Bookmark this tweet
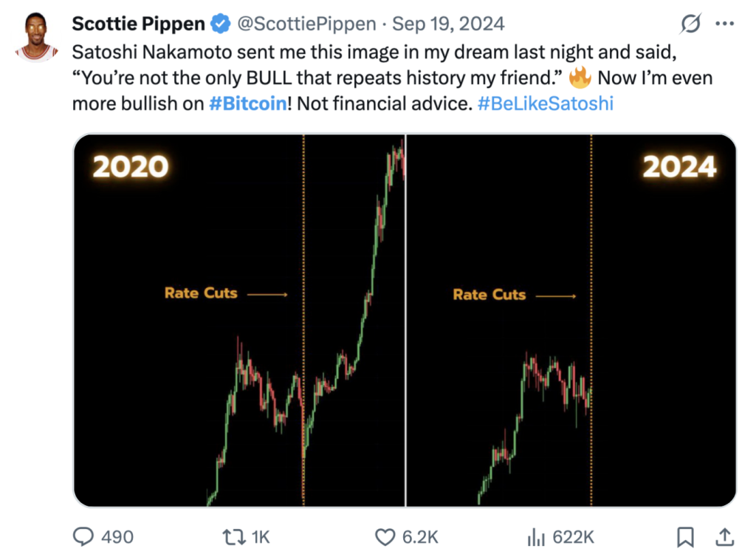The width and height of the screenshot is (756, 557). click(685, 537)
